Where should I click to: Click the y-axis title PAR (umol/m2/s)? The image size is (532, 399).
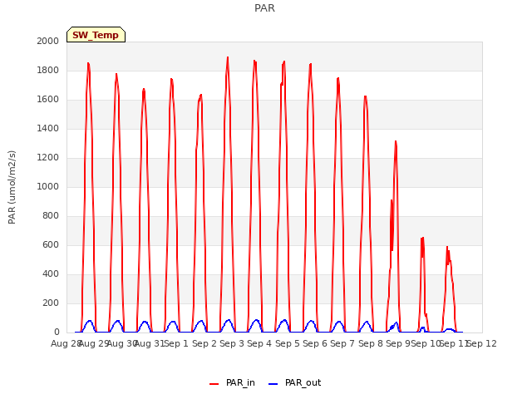(12, 187)
